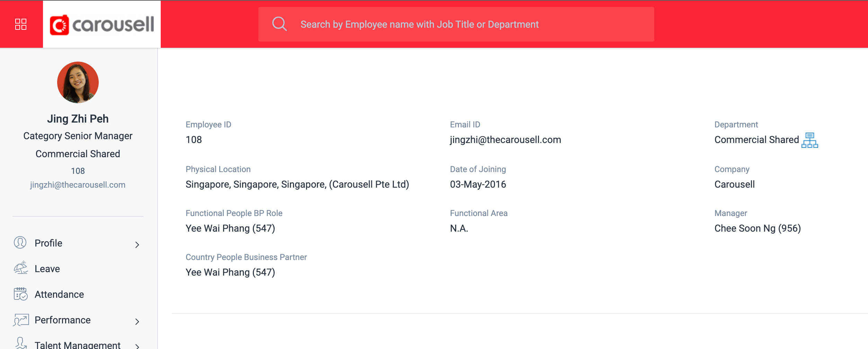Click the search magnifier icon
The width and height of the screenshot is (868, 349).
[280, 24]
